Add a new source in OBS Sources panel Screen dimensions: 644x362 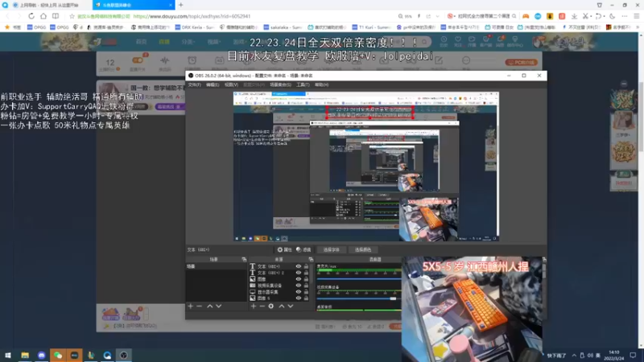pos(254,306)
